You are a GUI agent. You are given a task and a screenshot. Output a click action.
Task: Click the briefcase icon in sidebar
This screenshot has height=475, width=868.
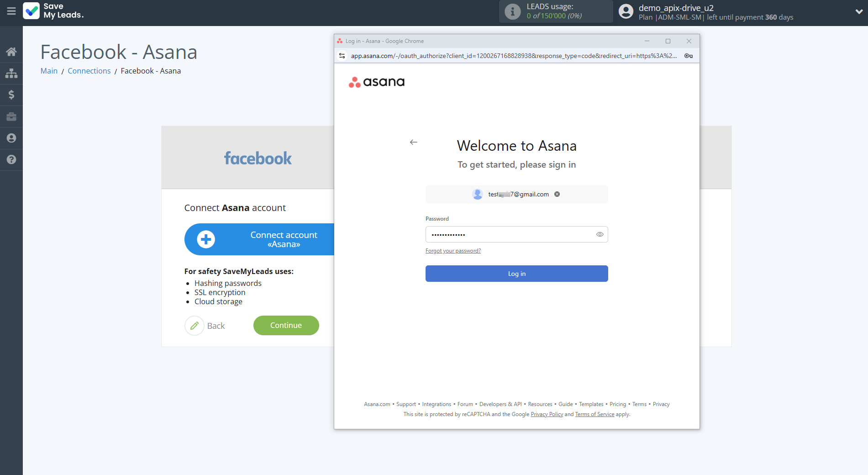(x=11, y=116)
